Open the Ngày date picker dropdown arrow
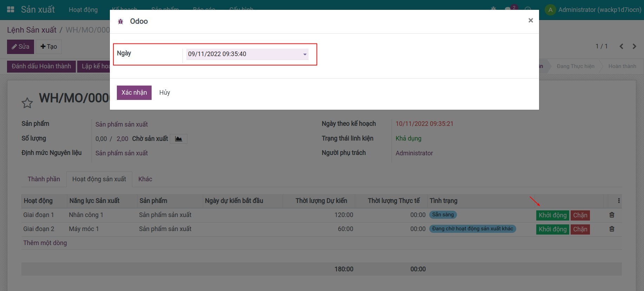The width and height of the screenshot is (644, 291). pos(305,54)
